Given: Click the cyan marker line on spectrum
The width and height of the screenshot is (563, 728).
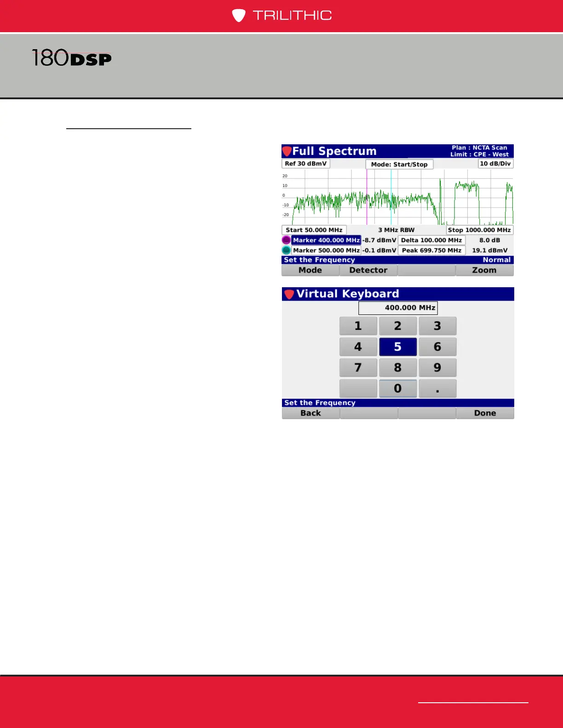Looking at the screenshot, I should [391, 197].
